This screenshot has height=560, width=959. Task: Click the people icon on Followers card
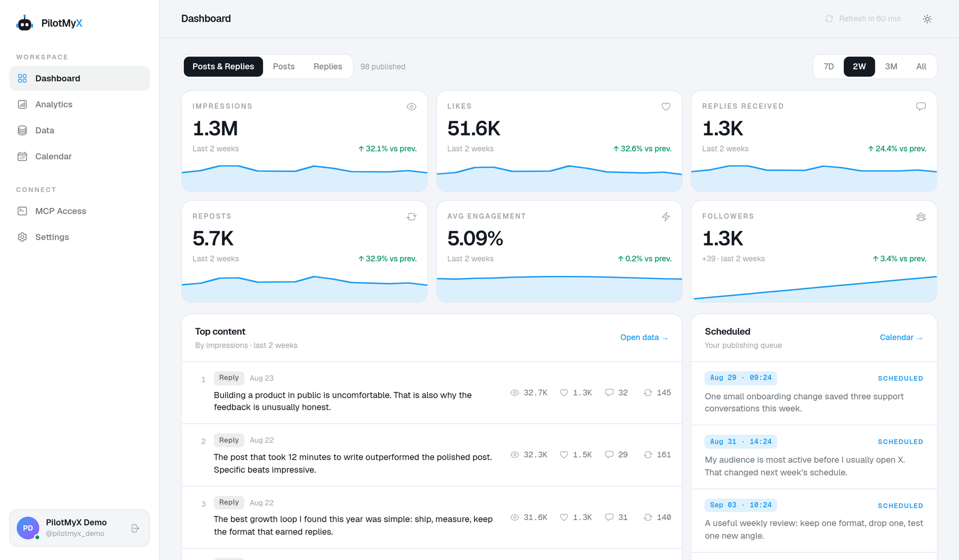pos(921,216)
